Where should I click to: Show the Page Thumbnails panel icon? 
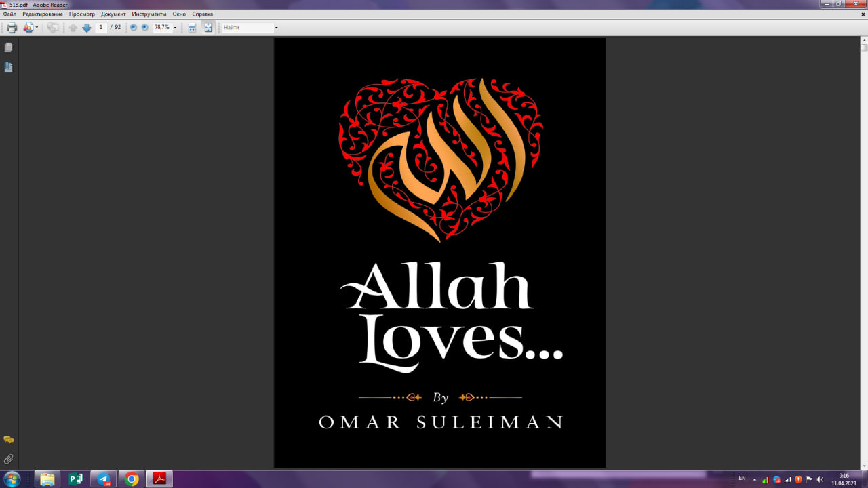coord(8,47)
